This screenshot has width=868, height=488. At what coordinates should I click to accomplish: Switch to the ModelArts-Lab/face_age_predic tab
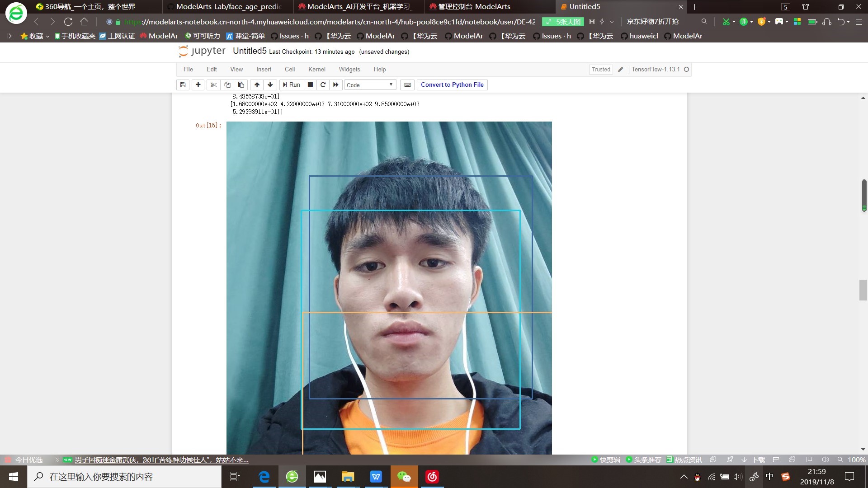point(228,7)
